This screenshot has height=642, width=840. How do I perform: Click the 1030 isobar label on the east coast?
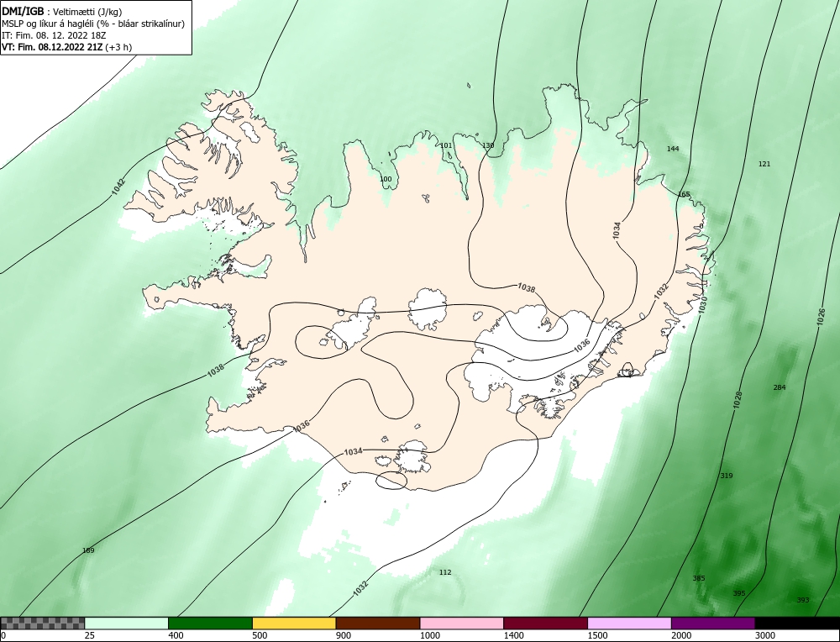click(x=703, y=304)
